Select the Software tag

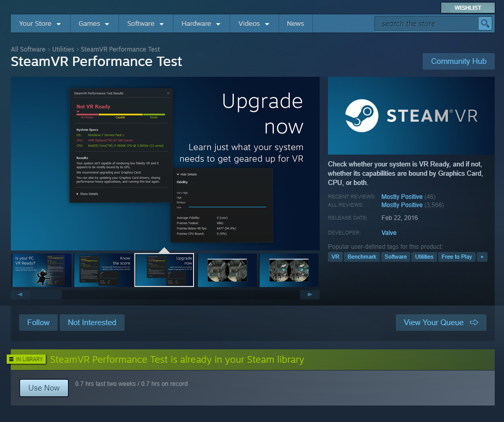click(395, 257)
